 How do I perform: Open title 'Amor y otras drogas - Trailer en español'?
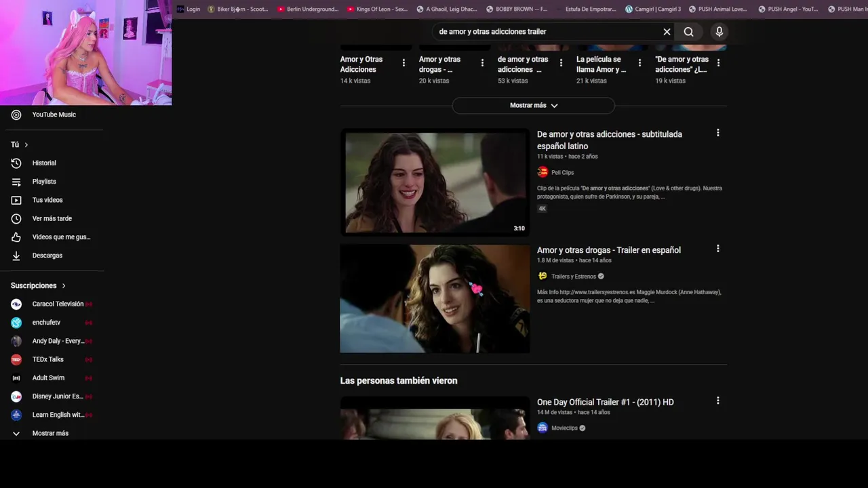click(609, 250)
